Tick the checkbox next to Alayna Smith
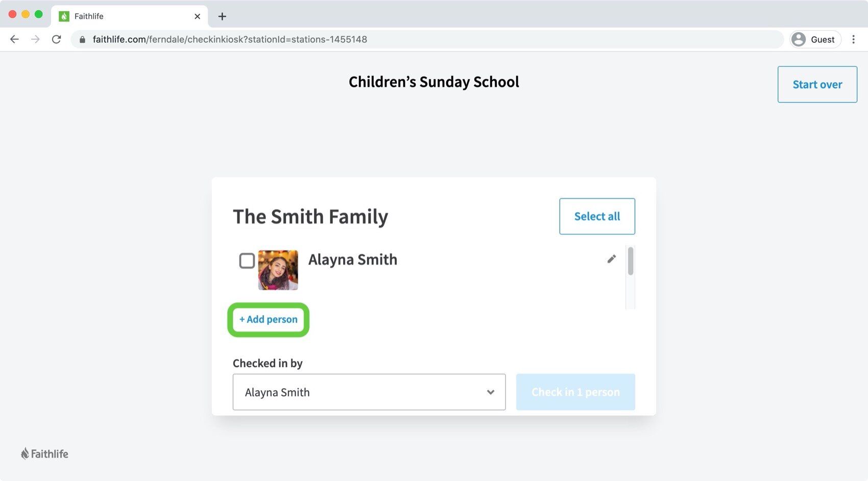868x481 pixels. pyautogui.click(x=247, y=260)
